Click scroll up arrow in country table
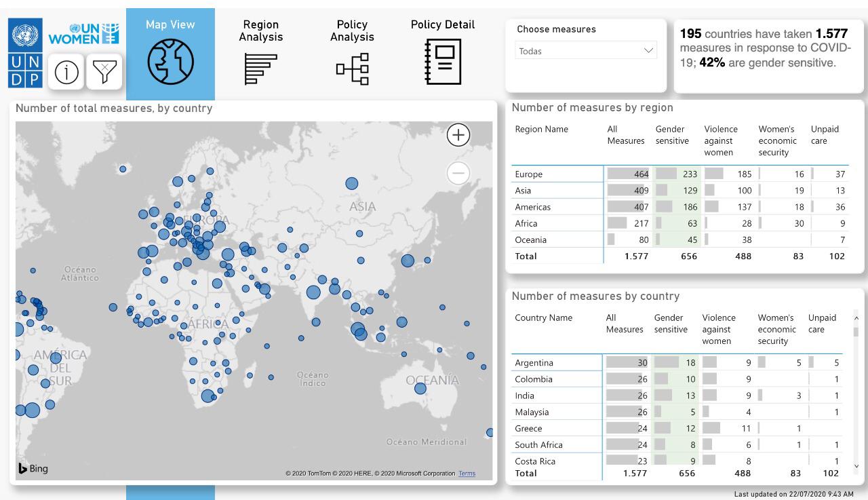The height and width of the screenshot is (500, 868). pyautogui.click(x=856, y=318)
